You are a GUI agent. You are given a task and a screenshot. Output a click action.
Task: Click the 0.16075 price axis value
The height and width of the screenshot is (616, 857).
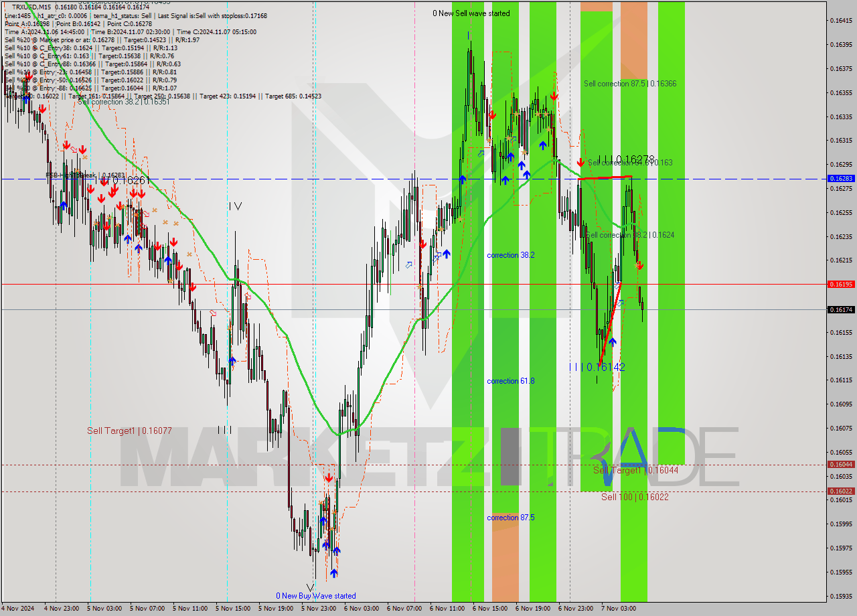(x=841, y=428)
